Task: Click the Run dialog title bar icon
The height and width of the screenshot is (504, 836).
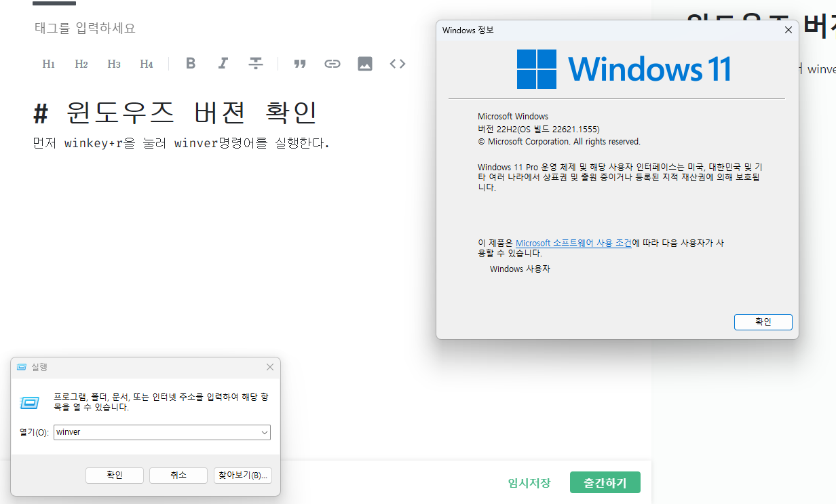Action: tap(22, 367)
